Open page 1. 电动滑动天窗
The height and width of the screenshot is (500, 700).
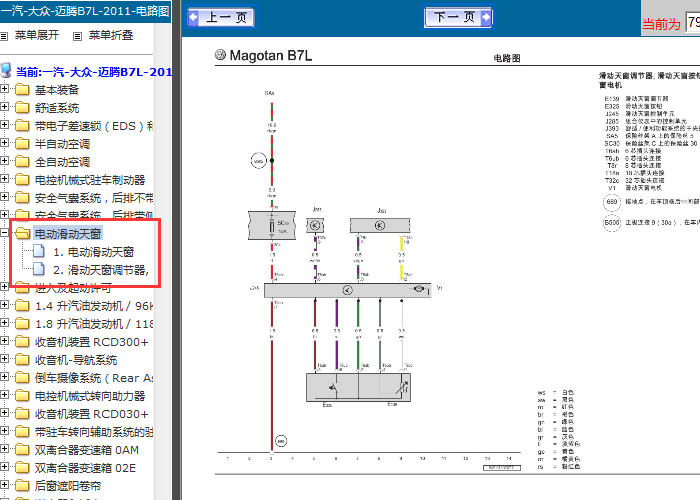click(94, 252)
